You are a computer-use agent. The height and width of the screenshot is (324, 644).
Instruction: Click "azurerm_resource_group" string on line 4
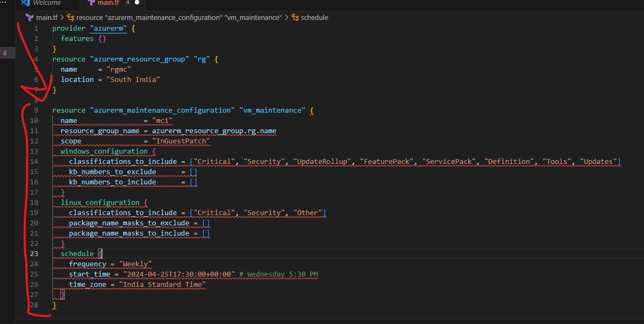(140, 59)
